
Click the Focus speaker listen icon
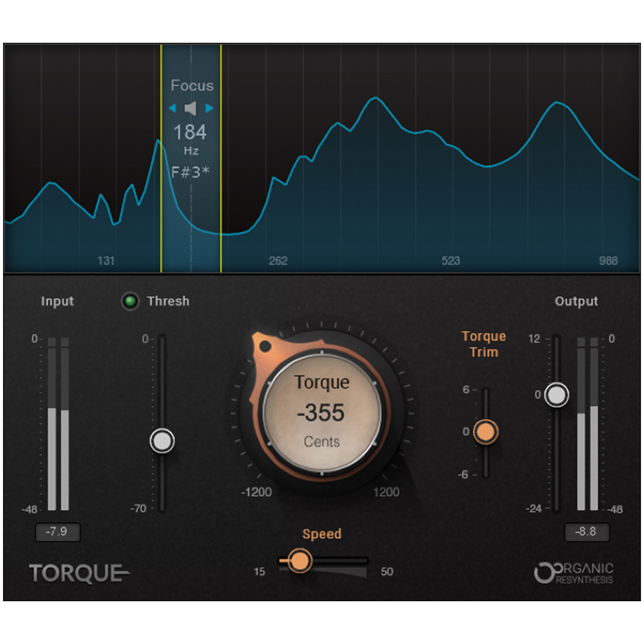[x=191, y=108]
